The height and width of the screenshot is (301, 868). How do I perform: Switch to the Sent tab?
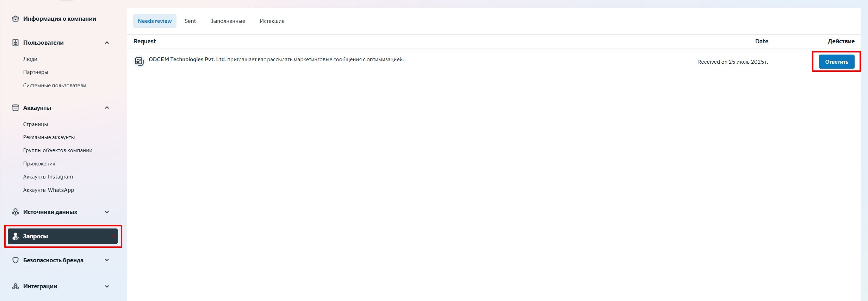tap(190, 21)
